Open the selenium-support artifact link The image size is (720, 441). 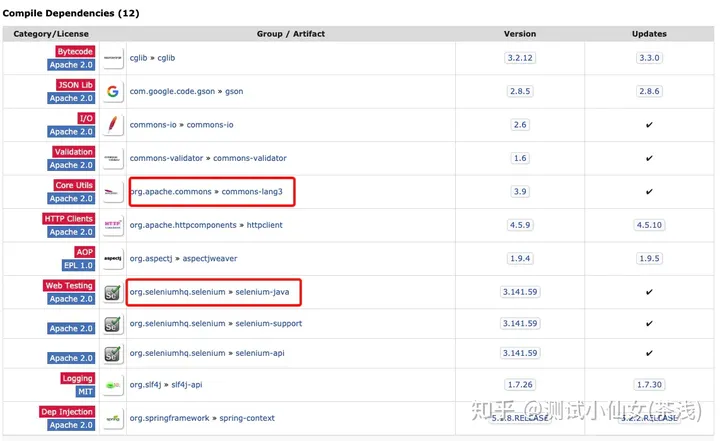click(269, 323)
